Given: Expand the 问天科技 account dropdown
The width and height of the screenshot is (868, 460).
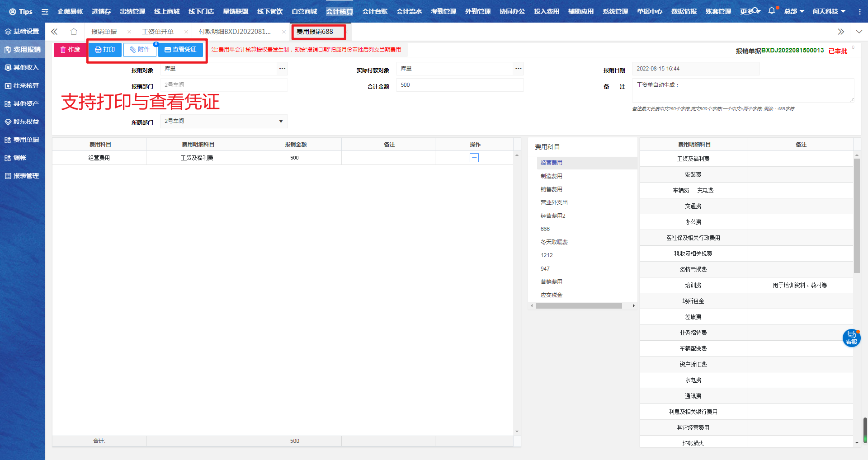Looking at the screenshot, I should pyautogui.click(x=829, y=11).
